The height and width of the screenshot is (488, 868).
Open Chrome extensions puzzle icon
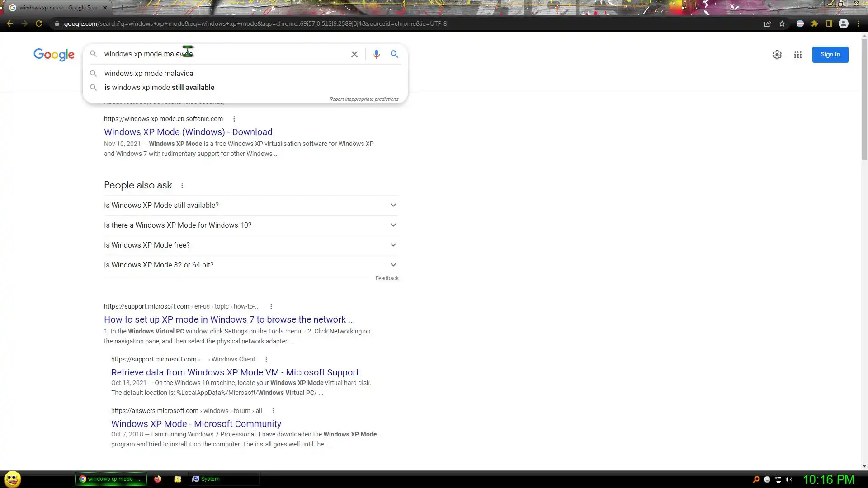coord(815,23)
